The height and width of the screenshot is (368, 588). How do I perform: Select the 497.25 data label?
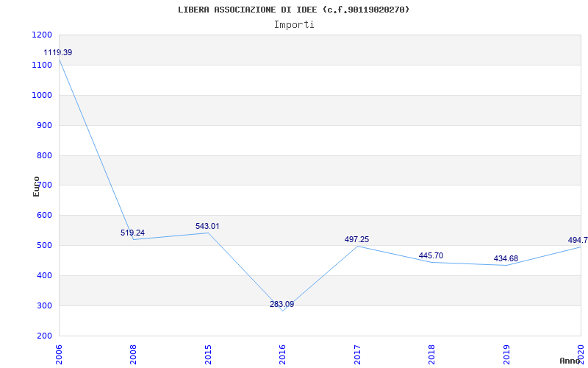pos(356,240)
